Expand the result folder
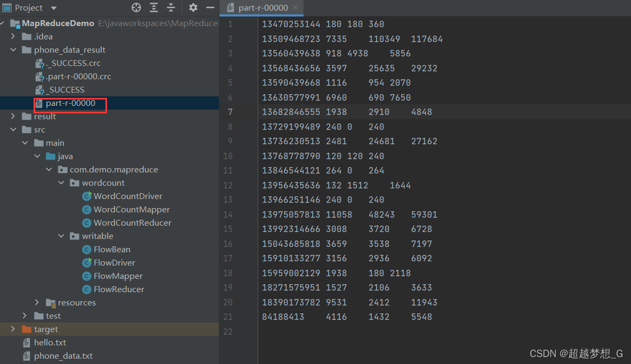 [x=13, y=116]
